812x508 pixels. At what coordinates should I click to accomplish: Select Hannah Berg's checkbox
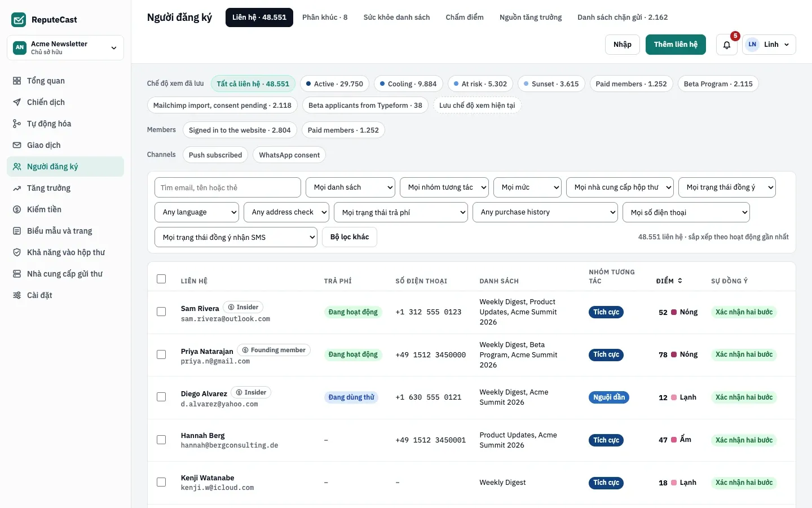(x=161, y=440)
